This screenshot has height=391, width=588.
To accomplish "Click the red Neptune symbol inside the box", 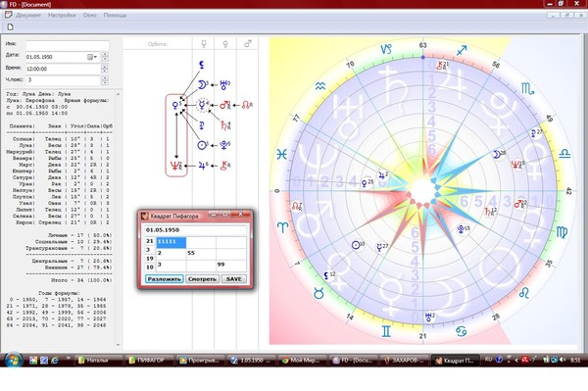I will click(x=175, y=166).
